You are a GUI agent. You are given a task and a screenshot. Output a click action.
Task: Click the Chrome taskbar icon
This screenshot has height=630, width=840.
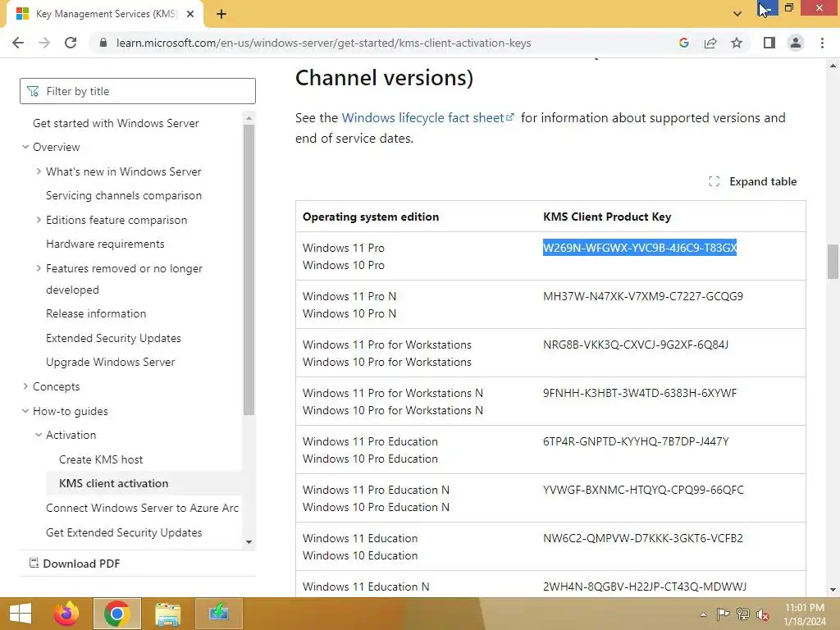pos(117,614)
